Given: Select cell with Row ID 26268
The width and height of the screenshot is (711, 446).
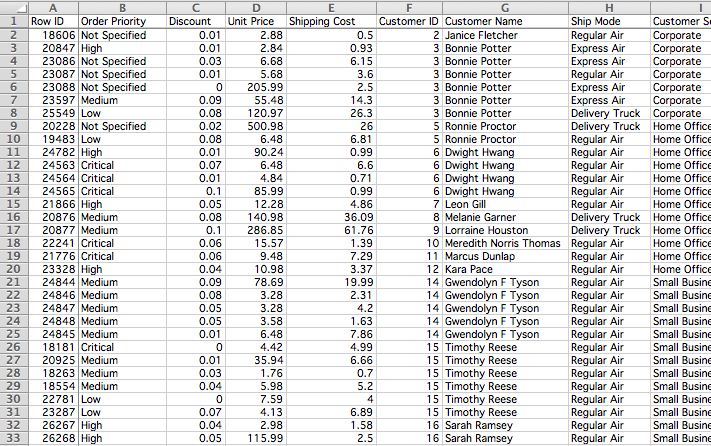Looking at the screenshot, I should (54, 438).
